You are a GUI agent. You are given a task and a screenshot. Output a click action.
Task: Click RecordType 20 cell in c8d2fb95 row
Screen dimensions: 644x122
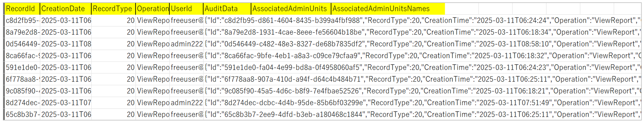tap(114, 20)
